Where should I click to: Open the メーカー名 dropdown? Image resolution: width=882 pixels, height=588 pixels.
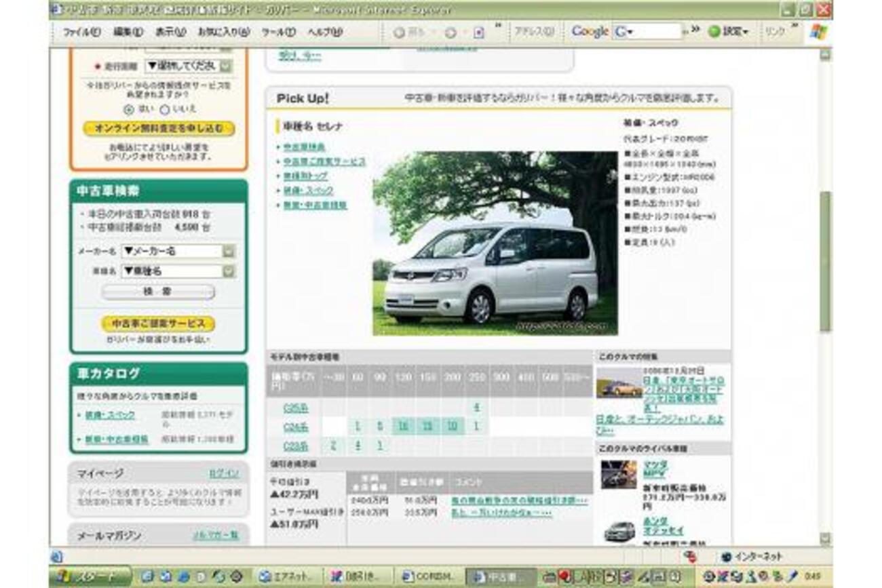click(x=178, y=251)
